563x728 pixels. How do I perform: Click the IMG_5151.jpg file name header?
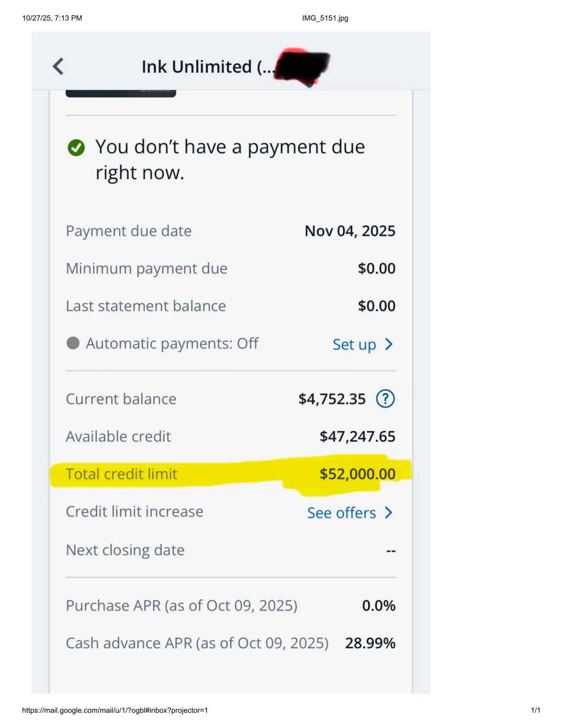pos(325,18)
